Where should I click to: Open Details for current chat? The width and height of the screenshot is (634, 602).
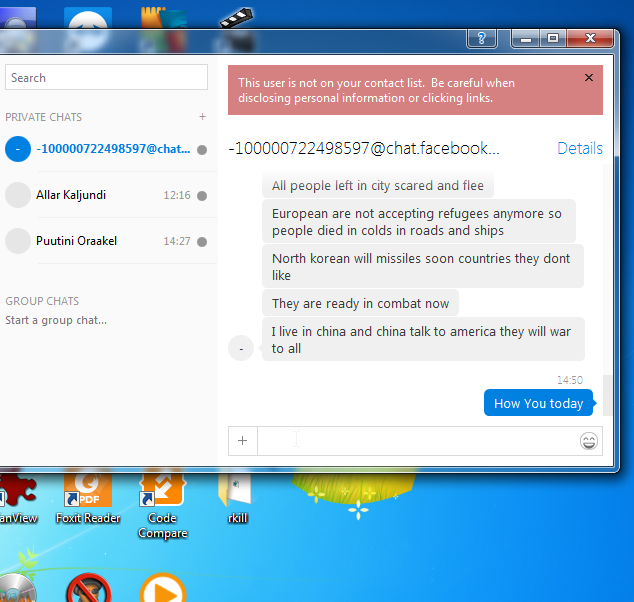(x=580, y=148)
